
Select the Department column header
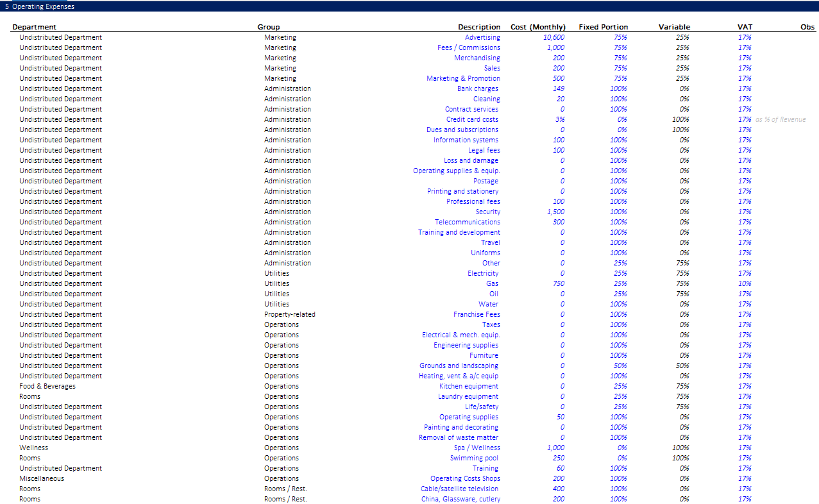pos(34,27)
